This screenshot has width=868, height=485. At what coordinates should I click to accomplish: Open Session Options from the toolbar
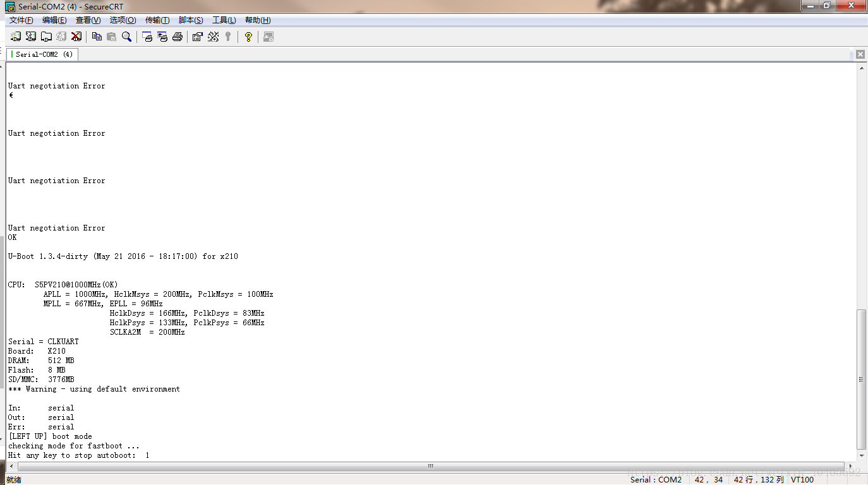coord(198,37)
